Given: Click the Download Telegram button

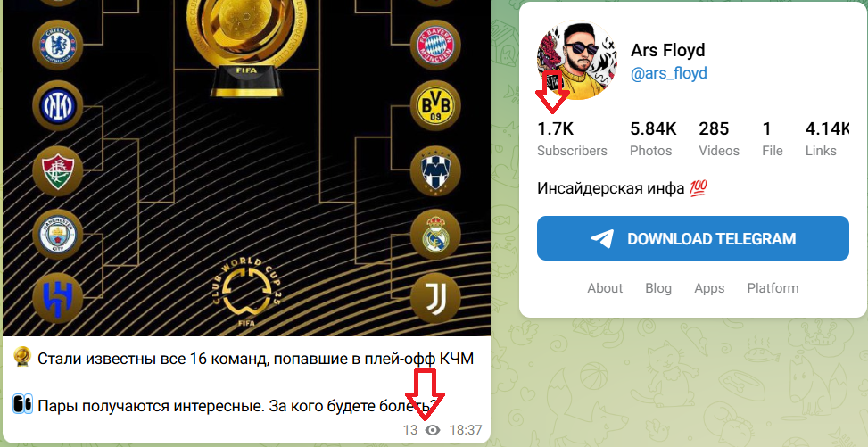Looking at the screenshot, I should tap(692, 238).
